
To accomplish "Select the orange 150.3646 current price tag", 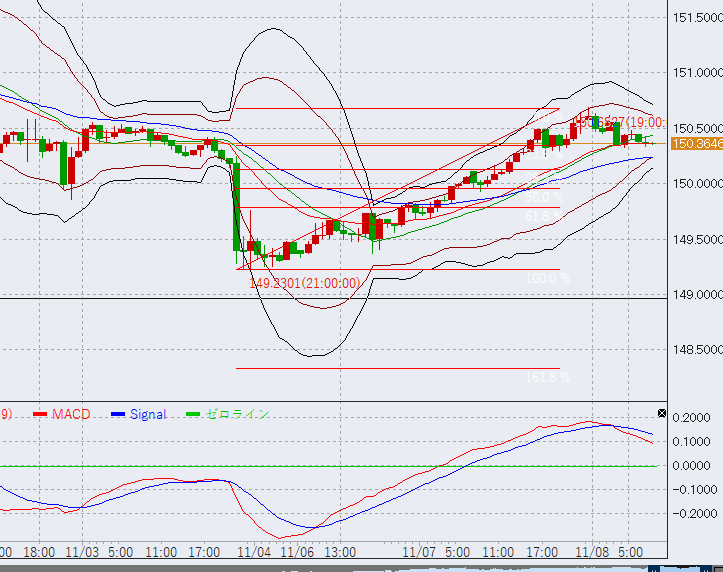I will coord(696,144).
